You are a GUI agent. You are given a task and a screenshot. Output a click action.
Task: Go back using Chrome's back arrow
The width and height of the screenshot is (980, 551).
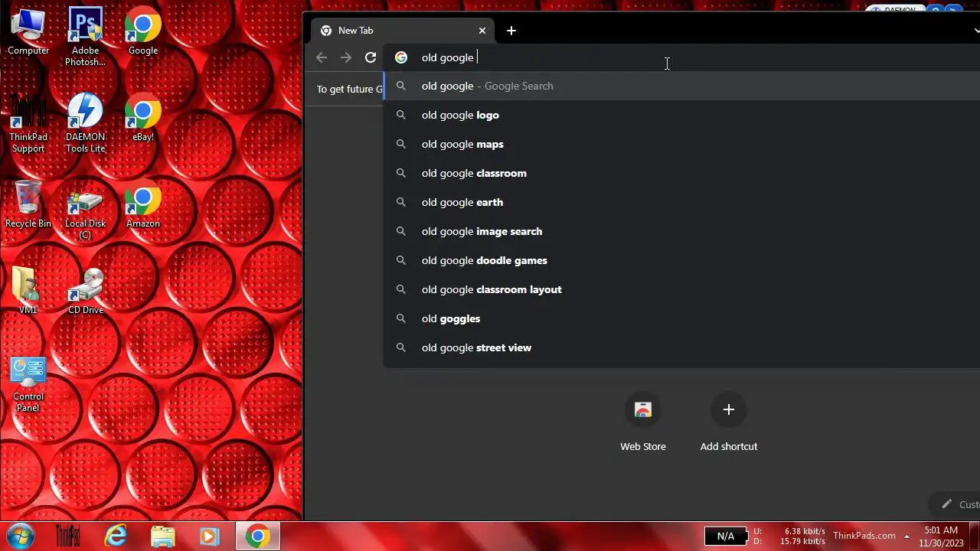[322, 57]
